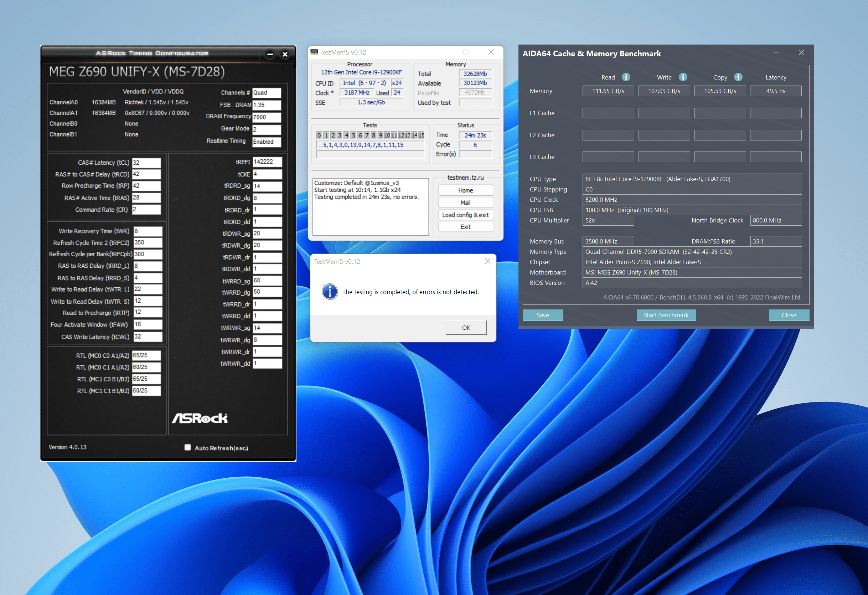Click the Memory Bus value 3500.0 MHz

[x=608, y=241]
